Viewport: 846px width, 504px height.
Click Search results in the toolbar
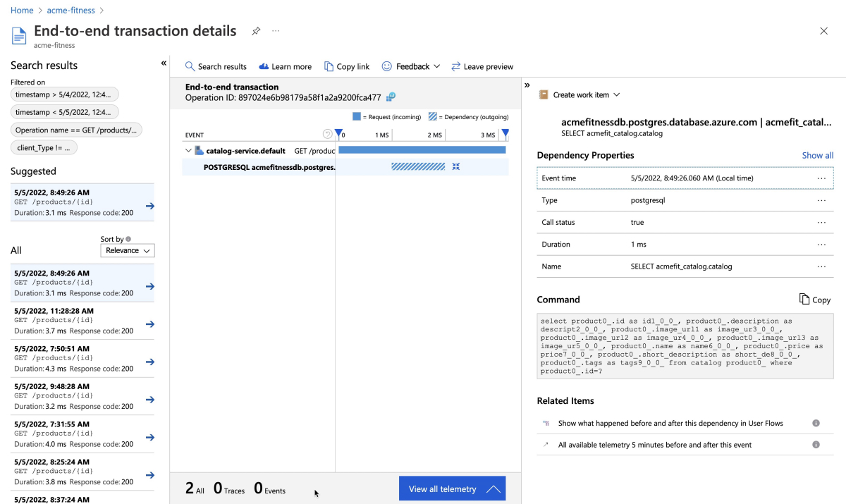(216, 66)
